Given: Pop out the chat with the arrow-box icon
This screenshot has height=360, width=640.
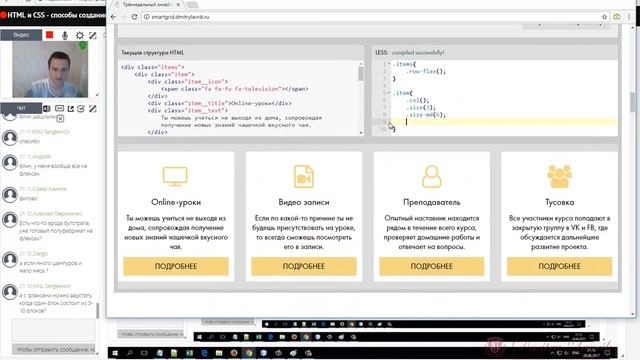Looking at the screenshot, I should tap(70, 109).
